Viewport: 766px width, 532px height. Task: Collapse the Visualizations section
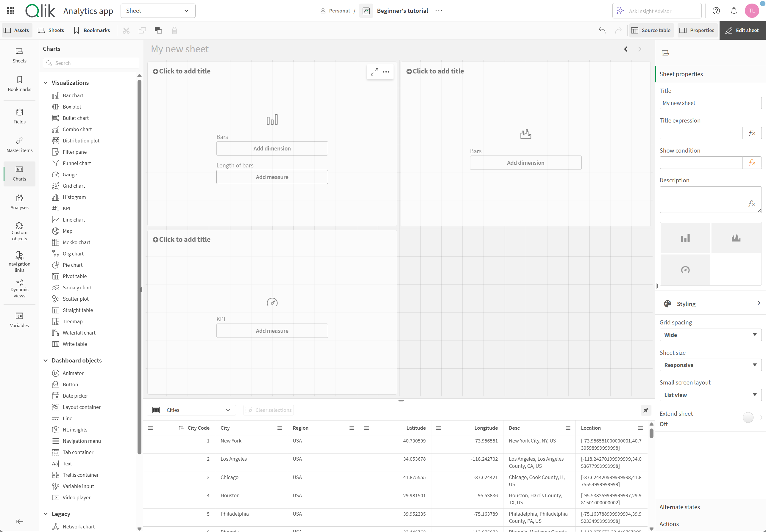[46, 82]
